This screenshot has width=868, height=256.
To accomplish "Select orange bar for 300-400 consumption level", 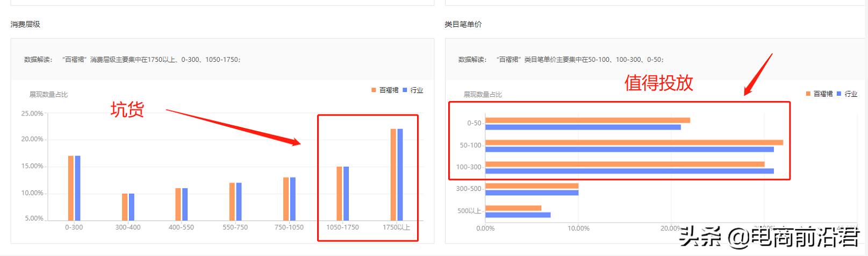I will pyautogui.click(x=125, y=207).
